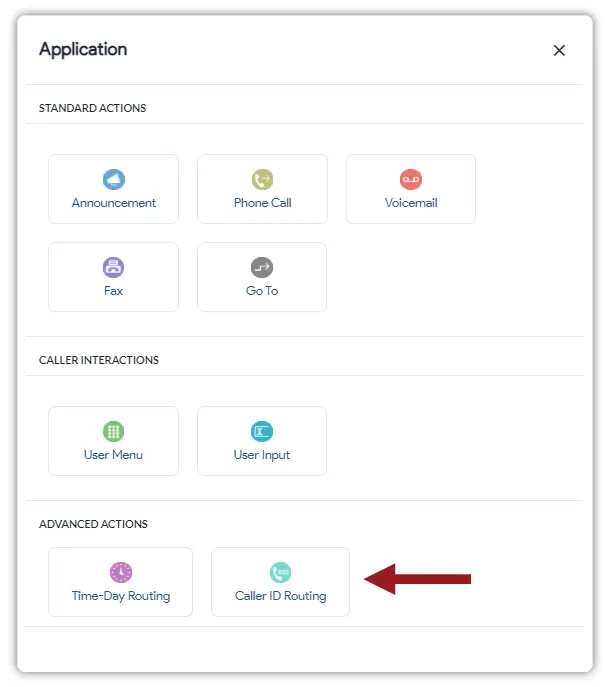This screenshot has height=687, width=606.
Task: Click the Advanced Actions section heading
Action: click(93, 524)
